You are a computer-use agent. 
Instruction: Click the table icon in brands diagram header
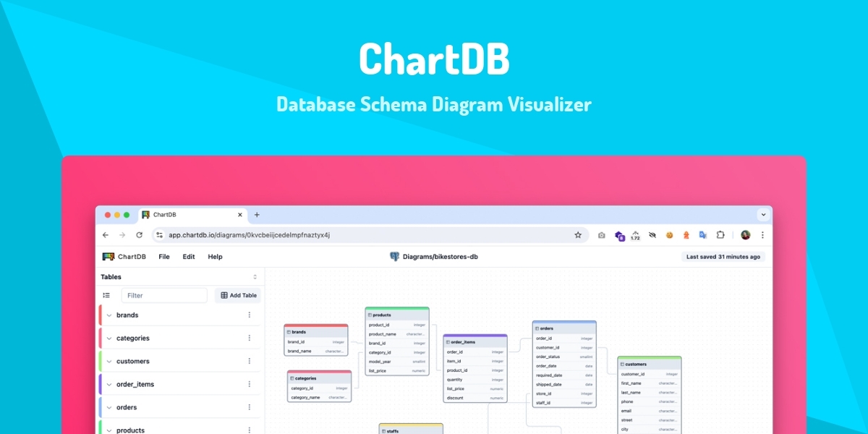click(289, 332)
